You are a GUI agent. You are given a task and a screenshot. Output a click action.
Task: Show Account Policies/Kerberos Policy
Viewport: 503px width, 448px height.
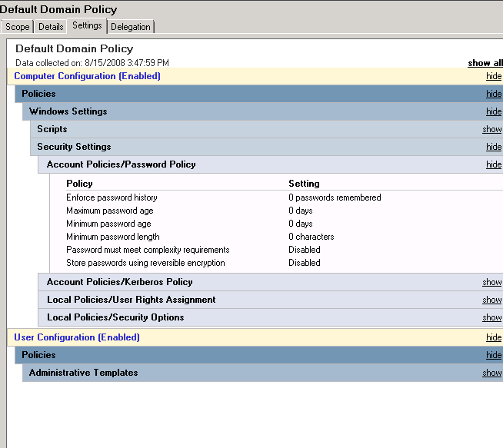click(491, 282)
